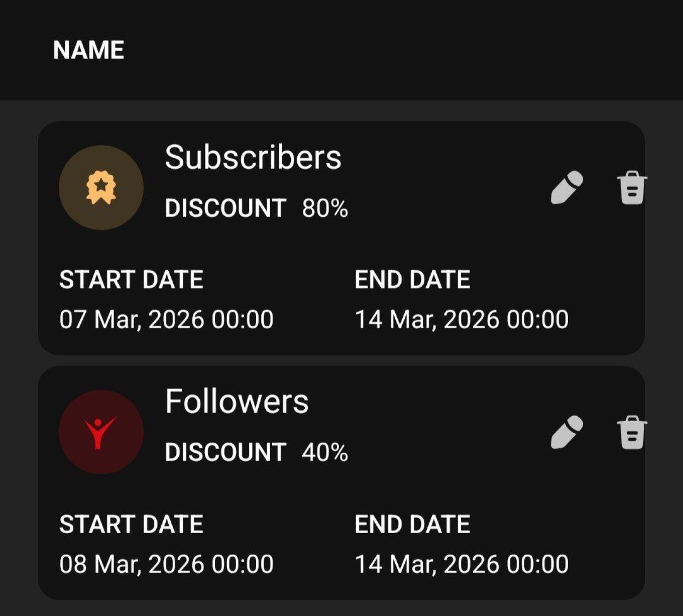This screenshot has width=683, height=616.
Task: Click the 40% discount value
Action: pyautogui.click(x=325, y=452)
